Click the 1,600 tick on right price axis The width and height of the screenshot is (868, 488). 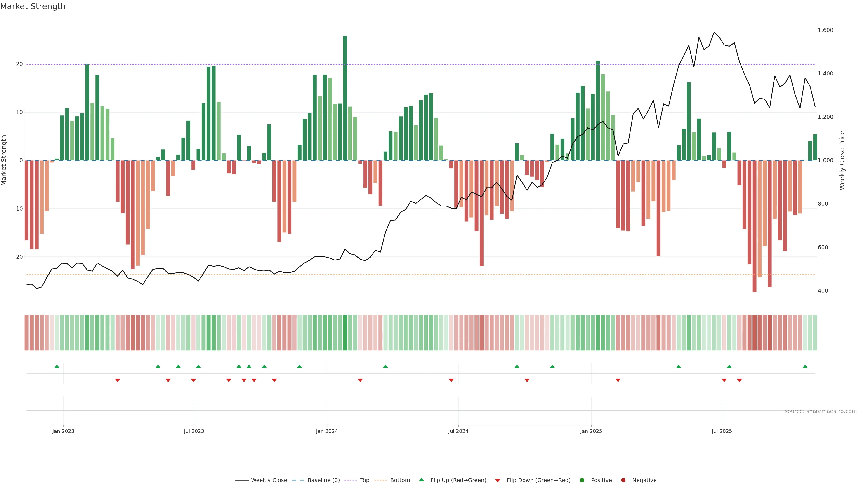click(x=825, y=30)
